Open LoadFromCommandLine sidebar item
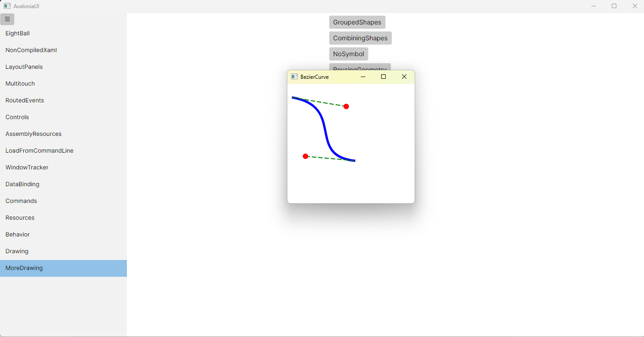Screen dimensions: 644x337 pos(63,151)
